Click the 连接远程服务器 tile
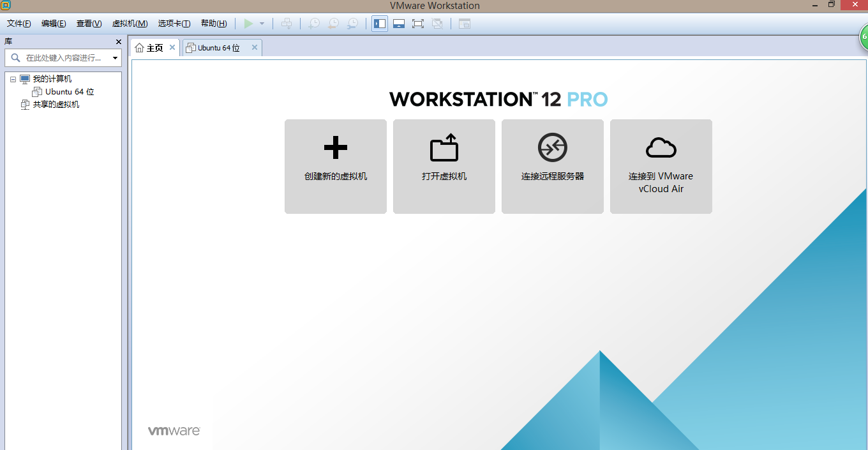This screenshot has height=450, width=868. tap(553, 167)
